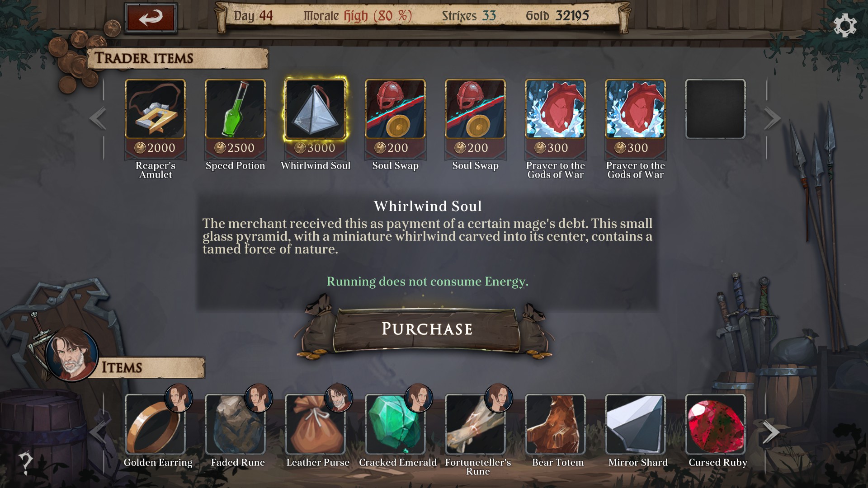Go back with the red arrow button

(151, 18)
